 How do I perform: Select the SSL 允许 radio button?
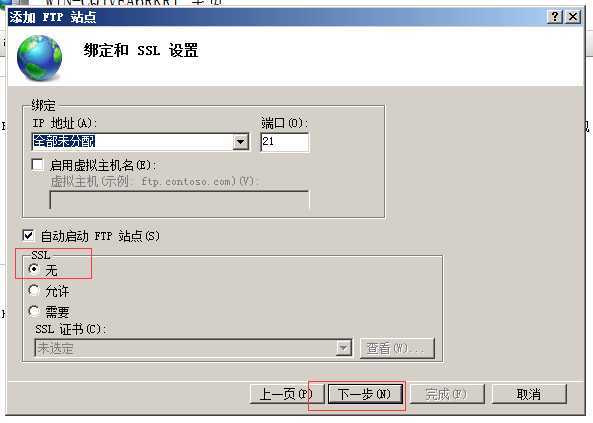click(x=34, y=290)
